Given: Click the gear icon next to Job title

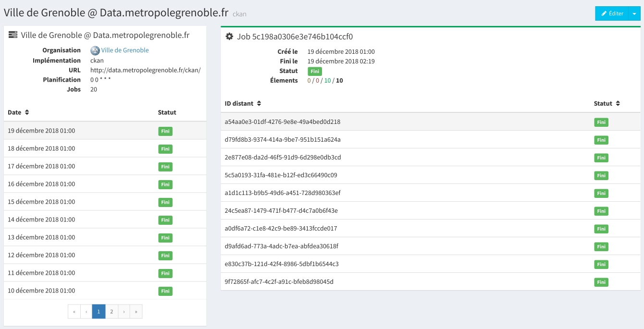Looking at the screenshot, I should tap(229, 37).
